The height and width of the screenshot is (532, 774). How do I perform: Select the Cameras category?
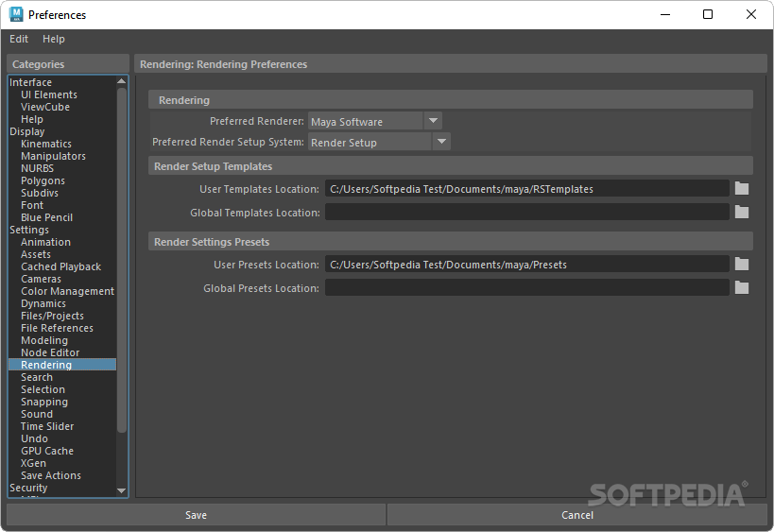pos(41,279)
